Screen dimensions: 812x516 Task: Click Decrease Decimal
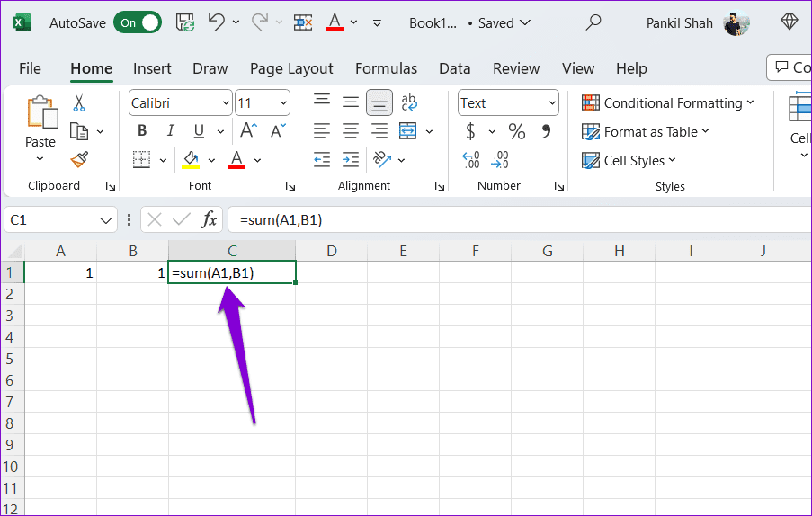coord(500,159)
